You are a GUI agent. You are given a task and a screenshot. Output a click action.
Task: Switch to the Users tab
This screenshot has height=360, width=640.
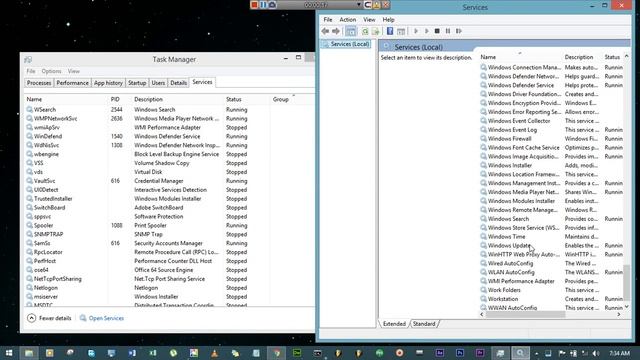pyautogui.click(x=158, y=83)
